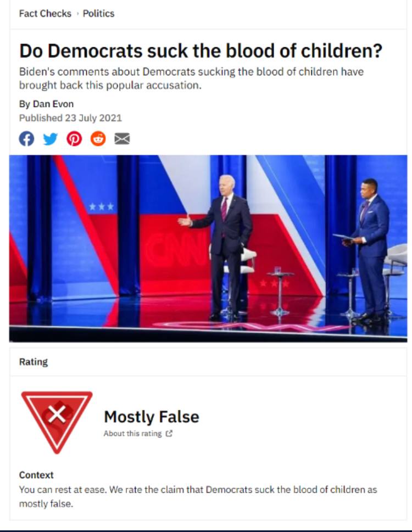
Task: Open the Politics breadcrumb category
Action: [99, 14]
